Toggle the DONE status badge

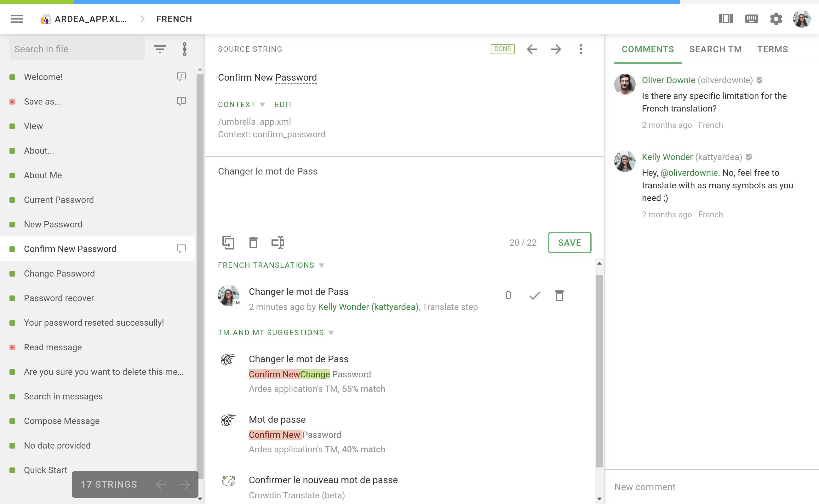tap(502, 49)
